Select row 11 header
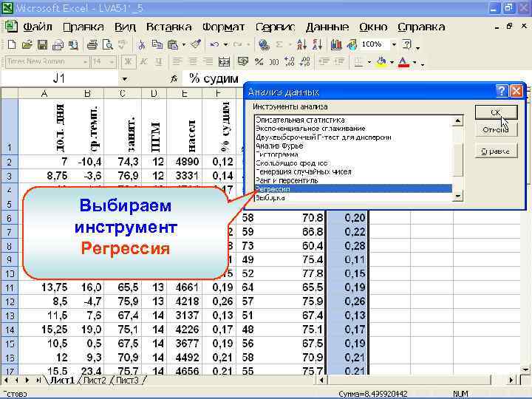 9,287
